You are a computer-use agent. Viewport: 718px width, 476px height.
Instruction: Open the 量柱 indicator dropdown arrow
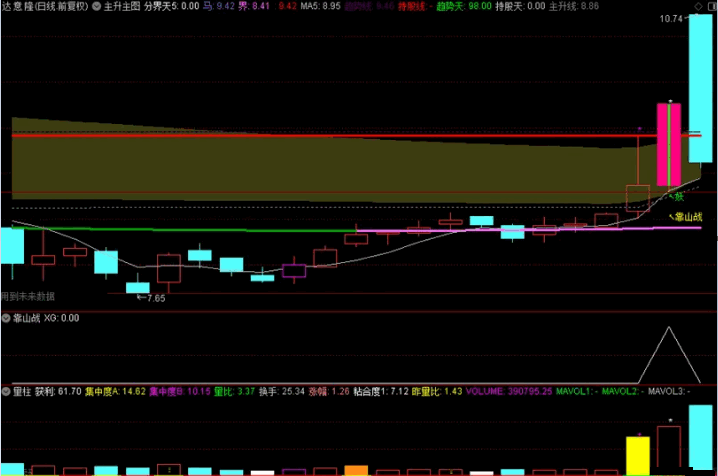(6, 392)
